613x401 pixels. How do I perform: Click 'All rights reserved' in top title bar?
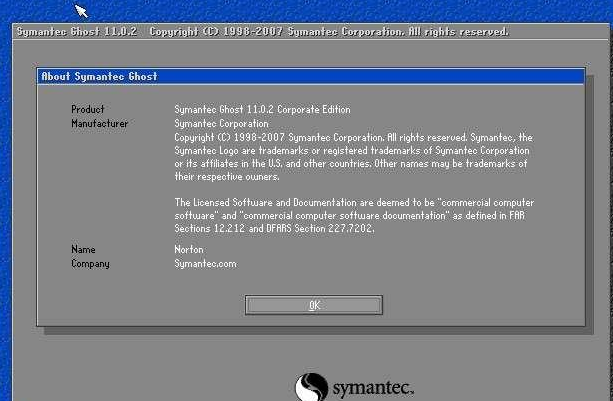click(x=462, y=32)
